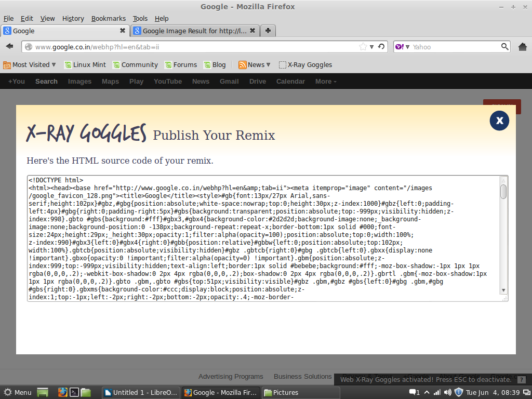
Task: Open the clock showing Tue Jun 4
Action: (493, 393)
